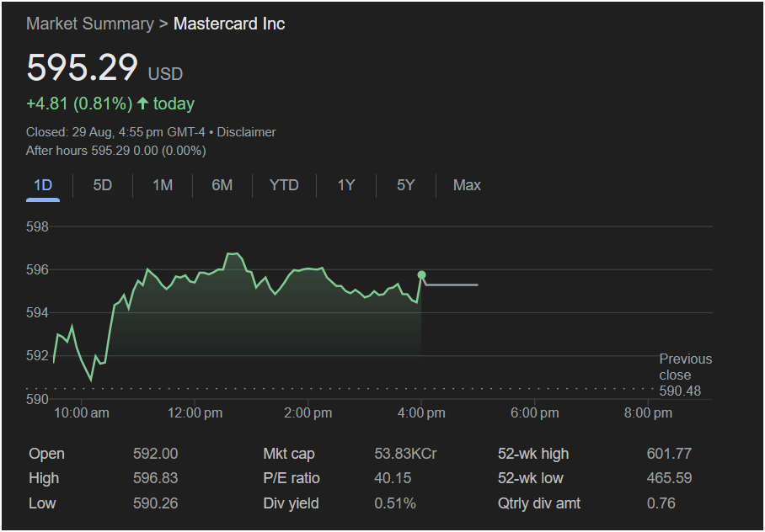The width and height of the screenshot is (765, 532).
Task: Click the After hours 595.29 line
Action: pyautogui.click(x=116, y=151)
